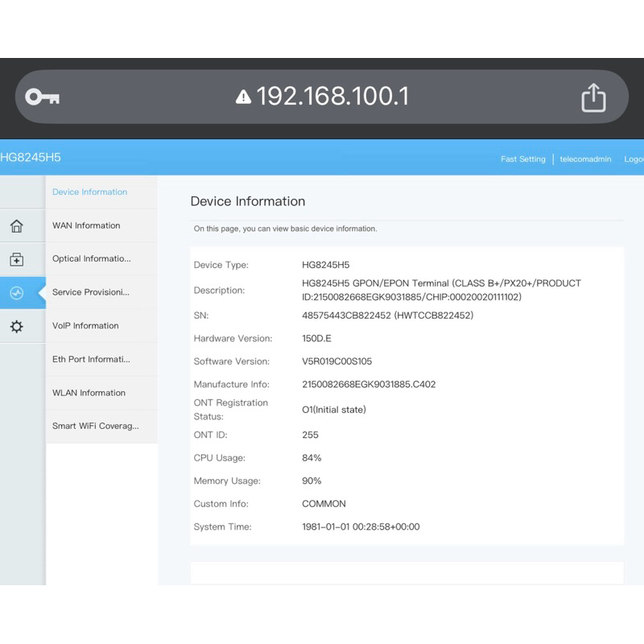Open the maintenance first-aid kit icon
Viewport: 644px width, 644px height.
pos(17,260)
